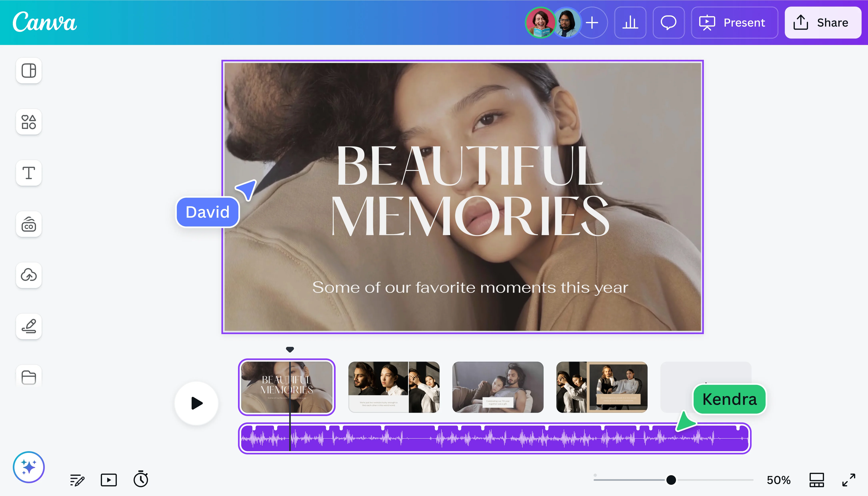This screenshot has height=496, width=868.
Task: Click Present to start presenting
Action: [x=735, y=22]
